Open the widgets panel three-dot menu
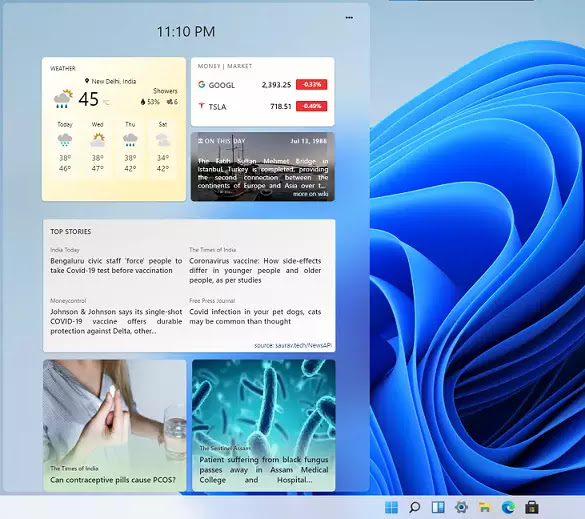This screenshot has height=519, width=585. (349, 18)
